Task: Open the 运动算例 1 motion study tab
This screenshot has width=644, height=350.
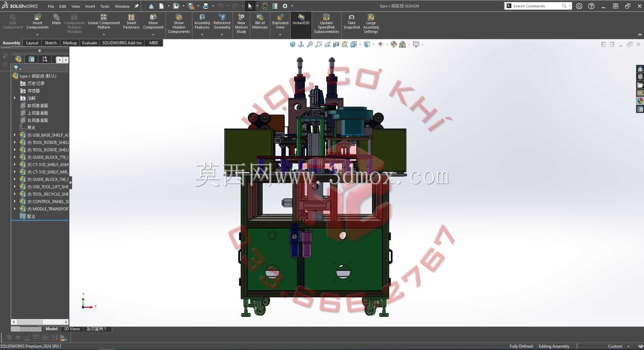Action: [x=96, y=329]
